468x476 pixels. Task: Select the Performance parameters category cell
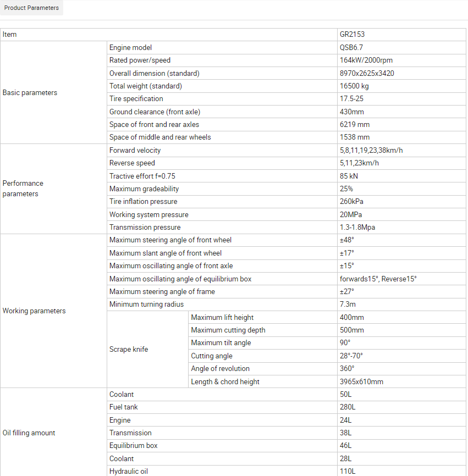pyautogui.click(x=53, y=189)
